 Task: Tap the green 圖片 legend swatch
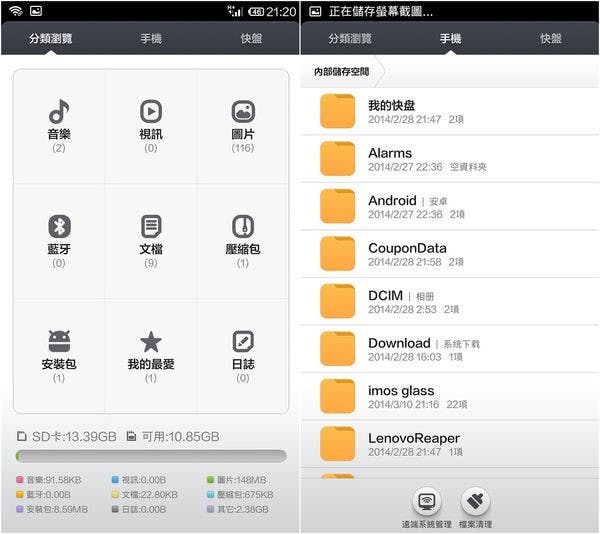[210, 480]
